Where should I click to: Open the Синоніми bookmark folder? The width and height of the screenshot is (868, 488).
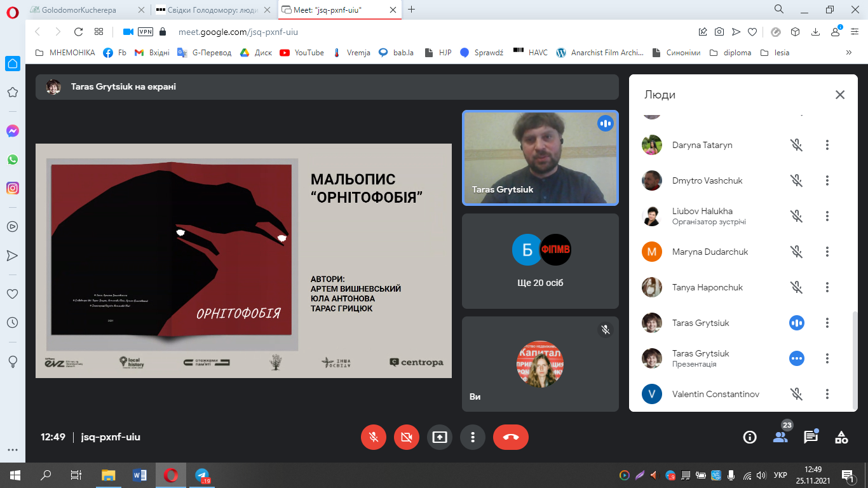click(x=678, y=53)
